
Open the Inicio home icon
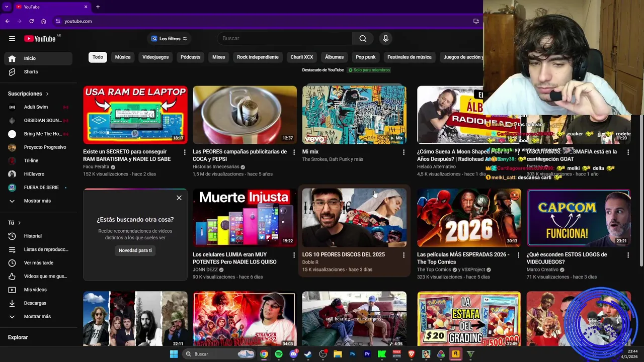(x=12, y=58)
